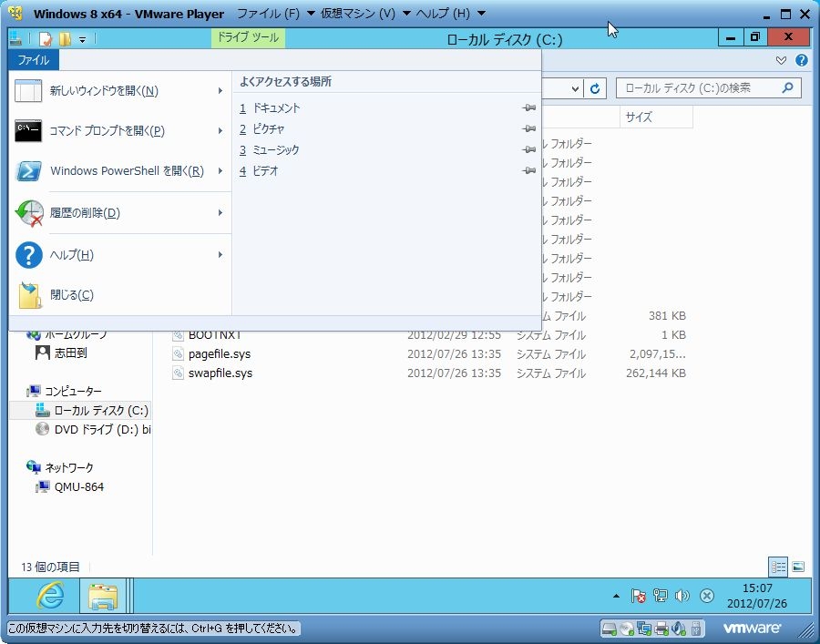Expand the ribbon with the chevron button

(781, 60)
